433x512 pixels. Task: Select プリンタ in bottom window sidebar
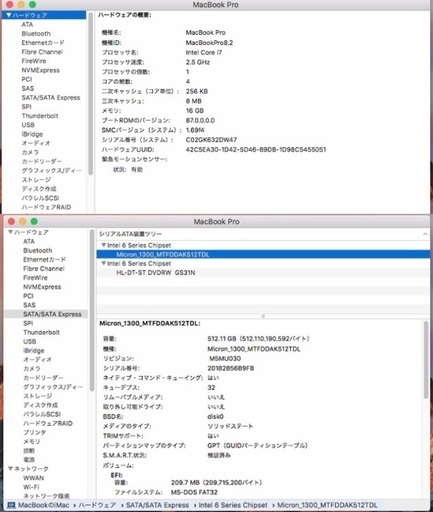pos(35,432)
